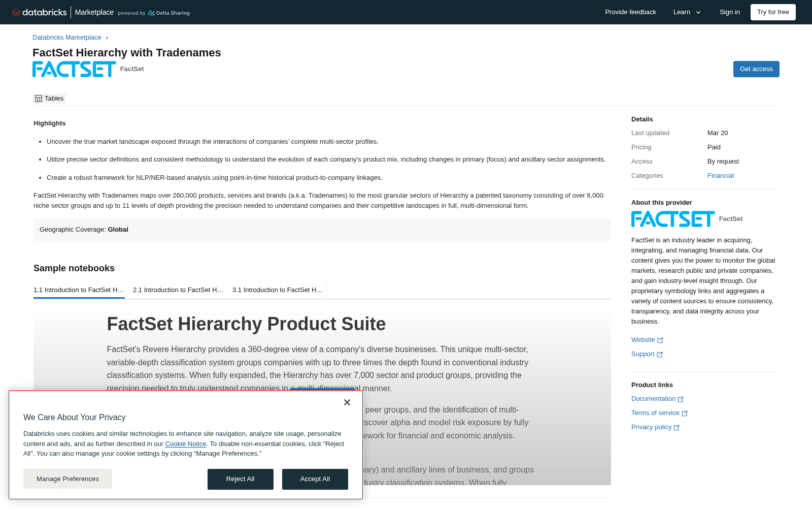Viewport: 812px width, 508px height.
Task: Select the 1.1 Introduction to FactSet notebook tab
Action: 79,290
